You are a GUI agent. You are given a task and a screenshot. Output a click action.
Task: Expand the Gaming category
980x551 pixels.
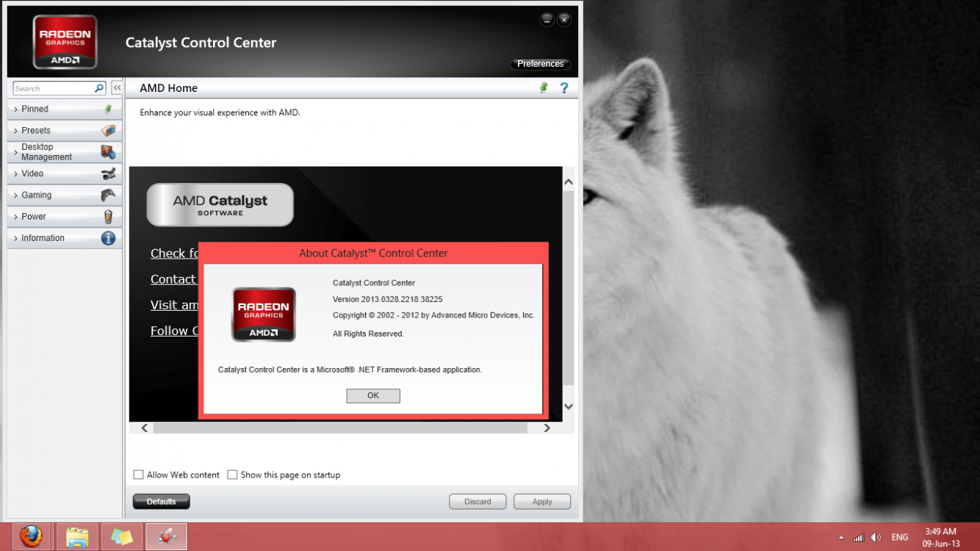(65, 195)
